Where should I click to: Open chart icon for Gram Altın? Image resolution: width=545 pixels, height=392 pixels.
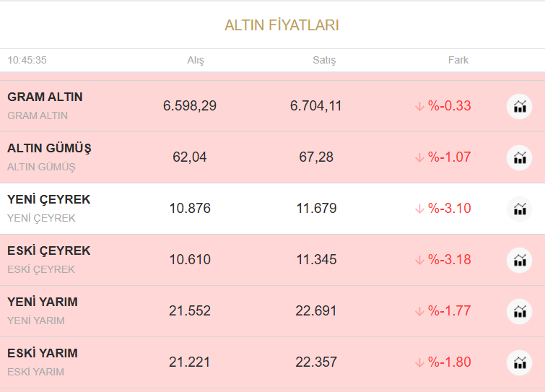point(519,107)
